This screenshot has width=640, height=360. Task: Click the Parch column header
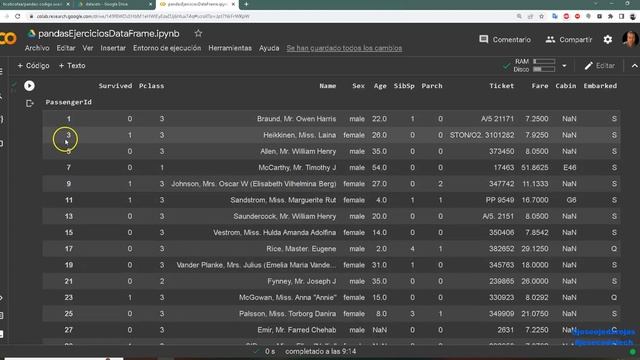pyautogui.click(x=432, y=86)
